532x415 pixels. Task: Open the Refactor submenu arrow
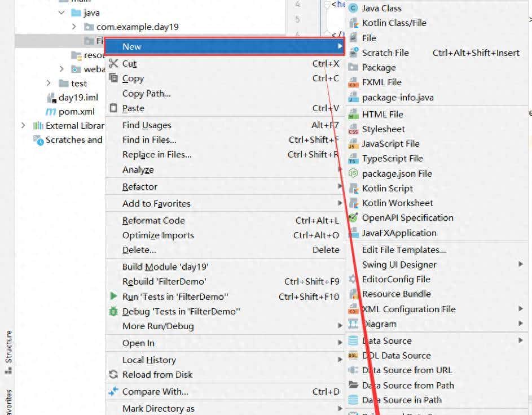pos(340,186)
